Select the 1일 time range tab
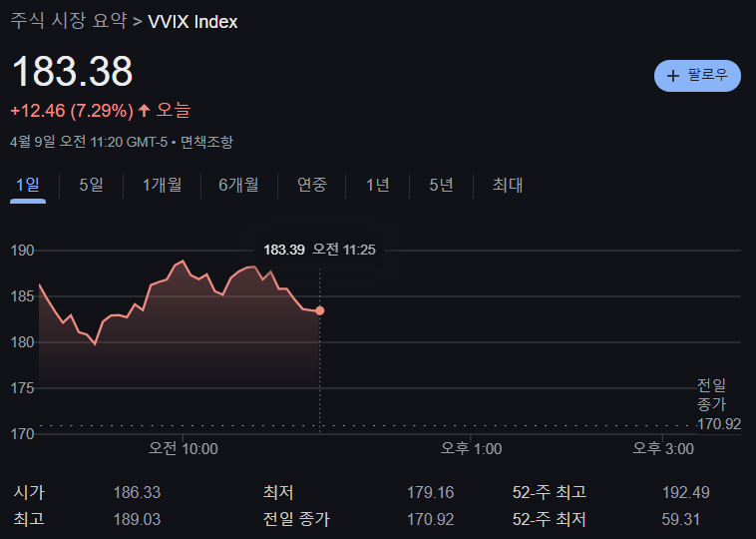 click(28, 185)
